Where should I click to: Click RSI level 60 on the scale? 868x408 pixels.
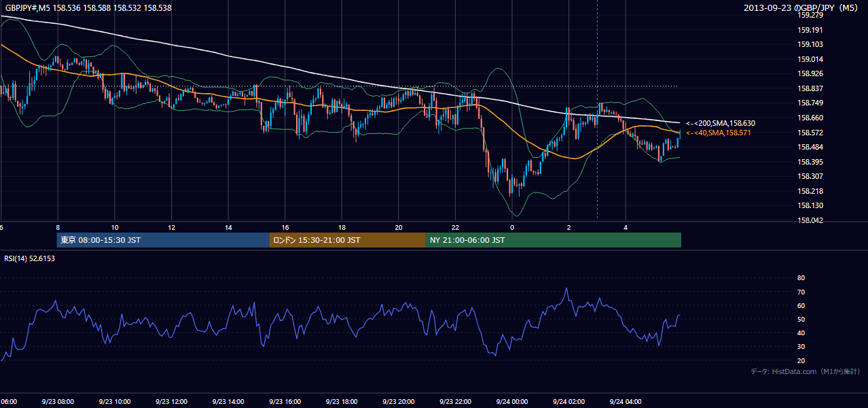[x=801, y=305]
